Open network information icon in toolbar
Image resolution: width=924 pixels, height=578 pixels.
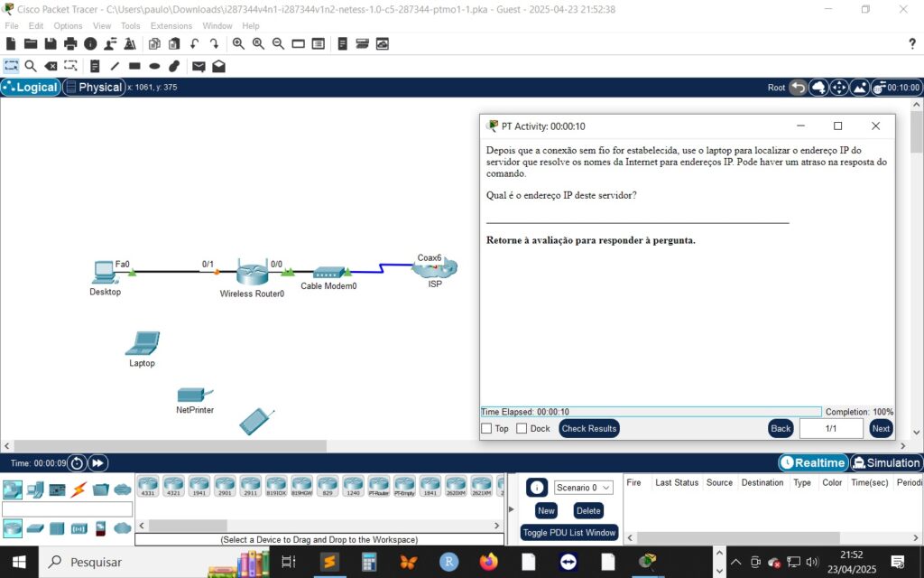tap(90, 43)
